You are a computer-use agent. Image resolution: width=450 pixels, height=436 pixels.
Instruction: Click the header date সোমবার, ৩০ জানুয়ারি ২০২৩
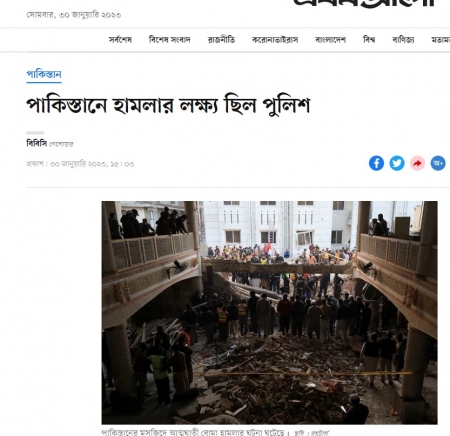[x=74, y=15]
